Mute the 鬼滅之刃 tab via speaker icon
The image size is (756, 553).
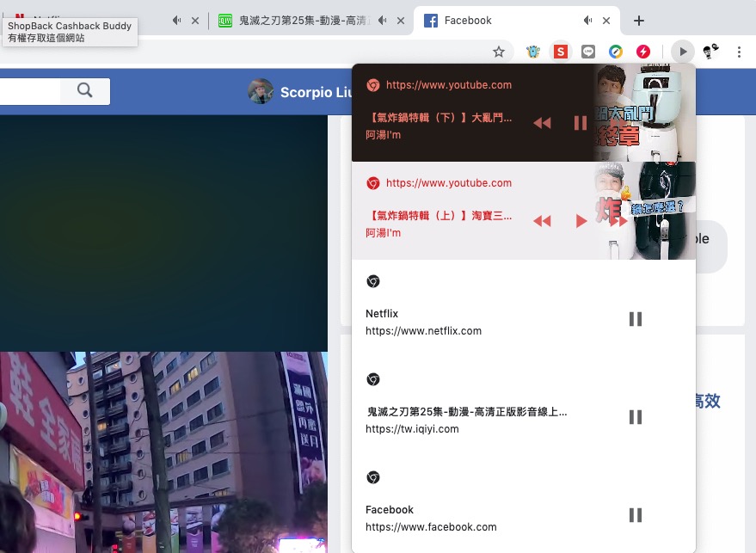383,21
